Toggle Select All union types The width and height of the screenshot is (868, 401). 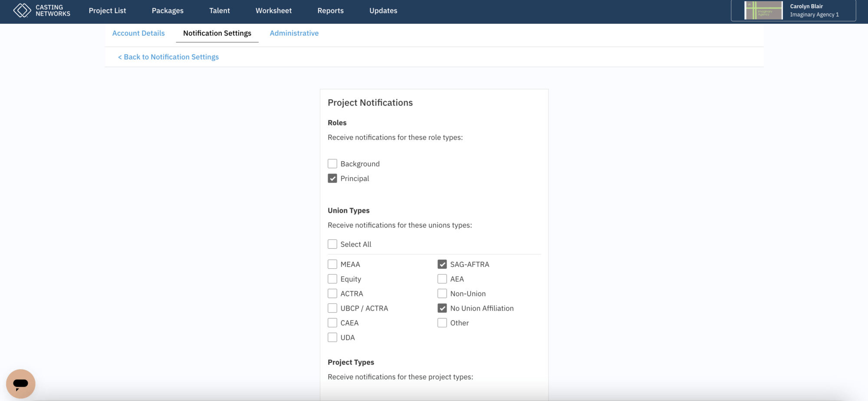click(x=332, y=244)
